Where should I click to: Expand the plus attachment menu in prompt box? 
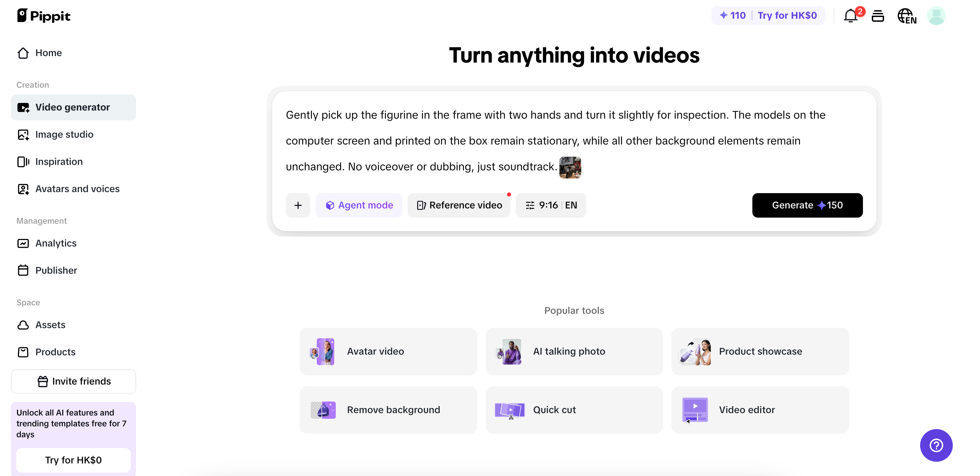pos(298,205)
